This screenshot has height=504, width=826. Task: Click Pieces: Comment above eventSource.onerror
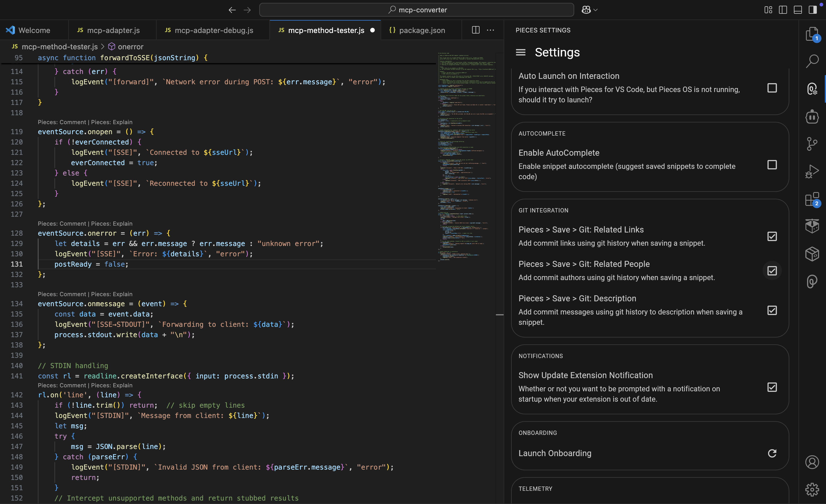tap(62, 224)
